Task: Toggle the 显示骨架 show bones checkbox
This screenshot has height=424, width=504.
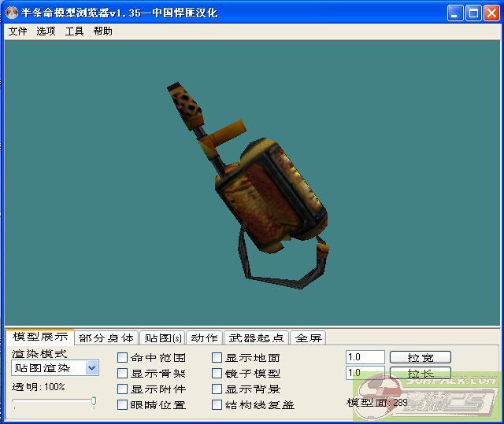Action: pyautogui.click(x=123, y=374)
